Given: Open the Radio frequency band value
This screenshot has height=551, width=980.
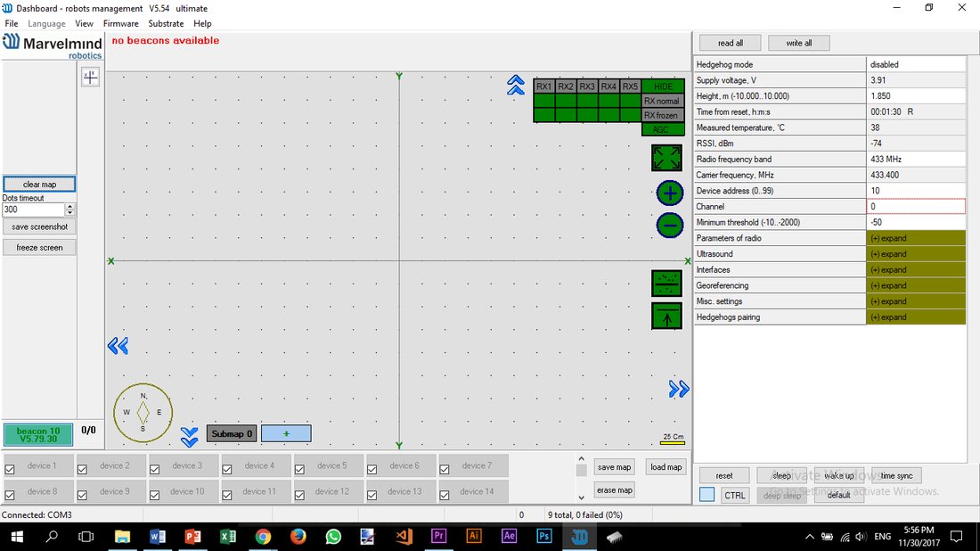Looking at the screenshot, I should coord(916,159).
